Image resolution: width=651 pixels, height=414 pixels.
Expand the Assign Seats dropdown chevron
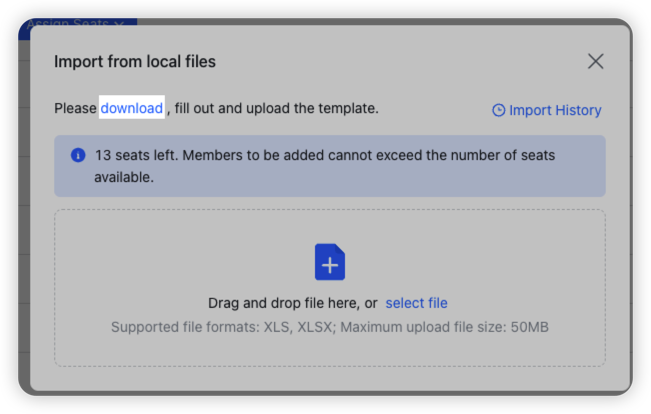119,22
